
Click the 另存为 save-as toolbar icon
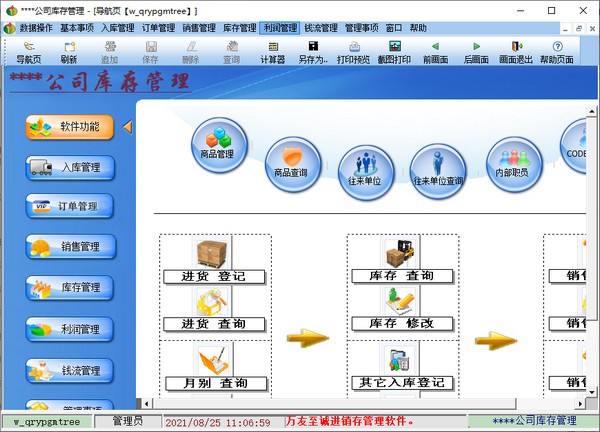313,51
